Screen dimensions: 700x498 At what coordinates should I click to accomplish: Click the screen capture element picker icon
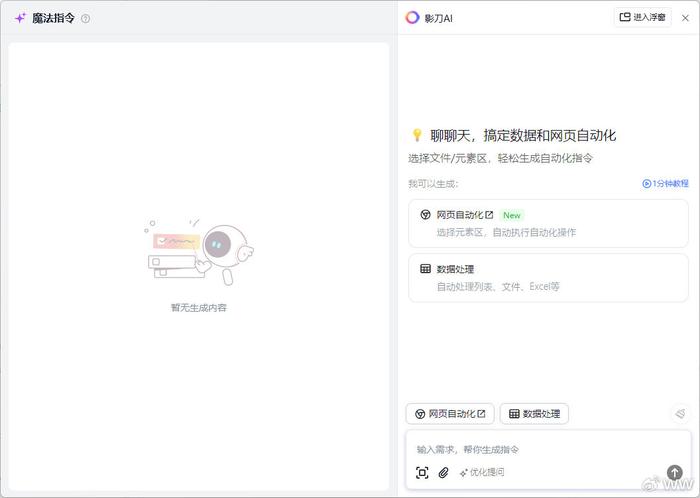point(422,473)
